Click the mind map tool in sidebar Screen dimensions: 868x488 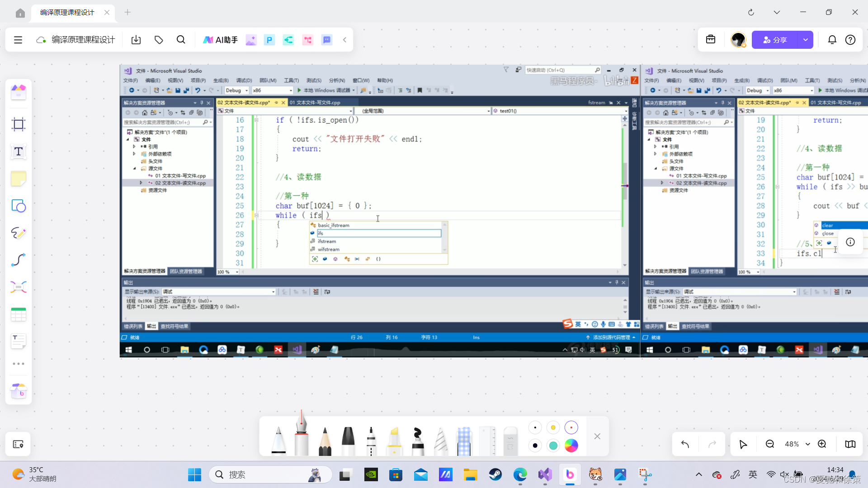[19, 287]
